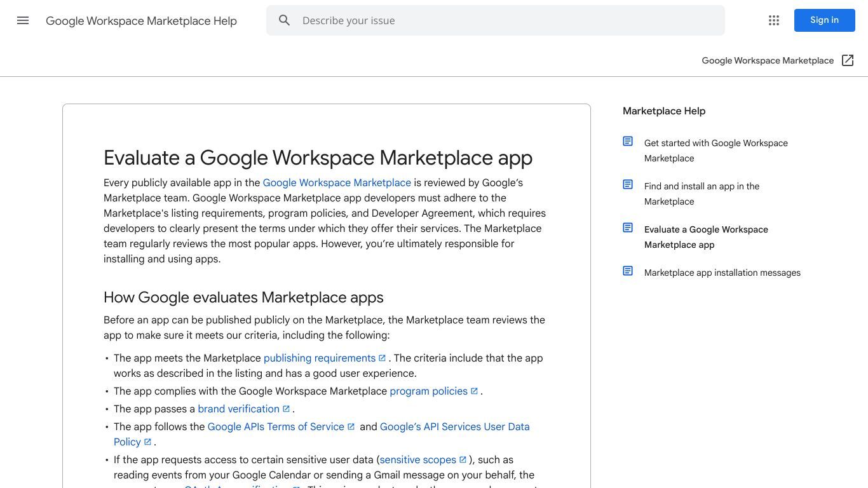Follow the sensitive scopes link
Screen dimensions: 868x488
pos(418,459)
